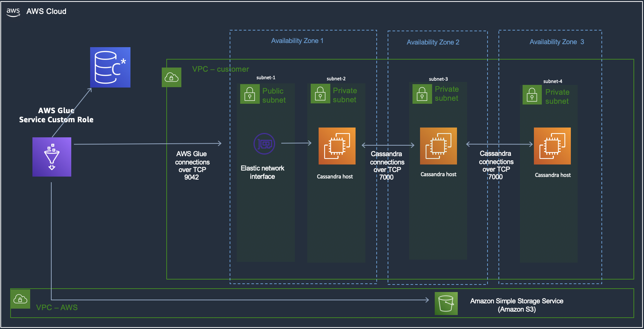Select the Public subnet text
This screenshot has width=644, height=329.
point(274,95)
